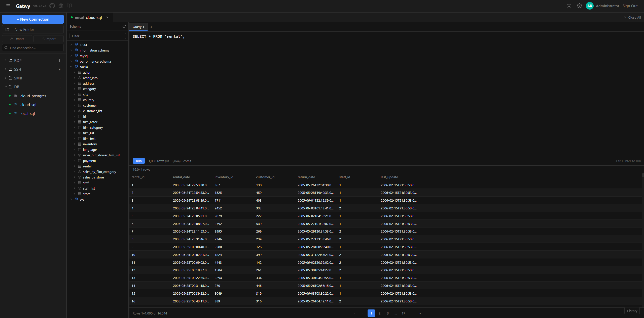The width and height of the screenshot is (644, 318).
Task: Click the sales_by_store view icon
Action: [x=80, y=177]
